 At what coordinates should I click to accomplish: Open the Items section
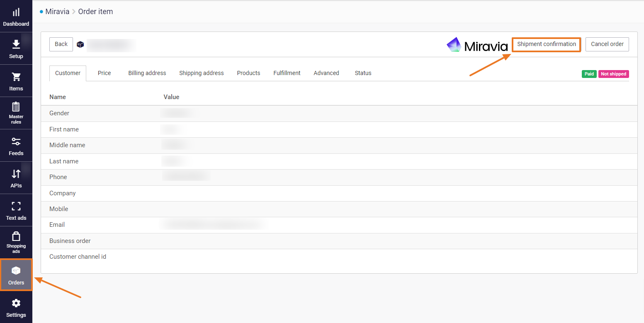[x=16, y=81]
